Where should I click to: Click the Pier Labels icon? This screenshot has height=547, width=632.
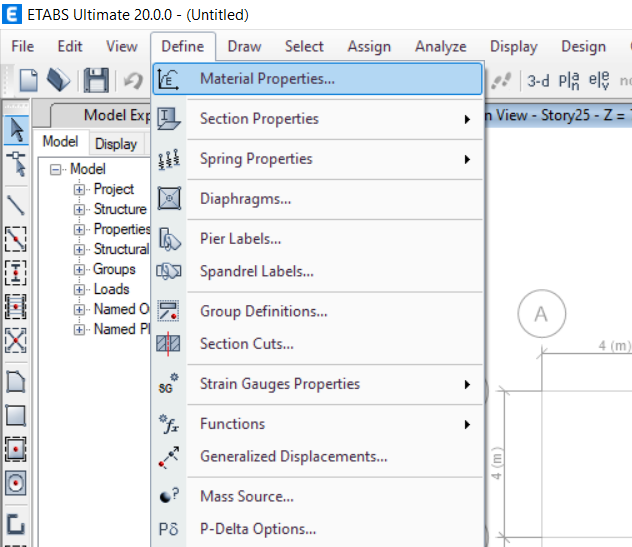tap(169, 239)
